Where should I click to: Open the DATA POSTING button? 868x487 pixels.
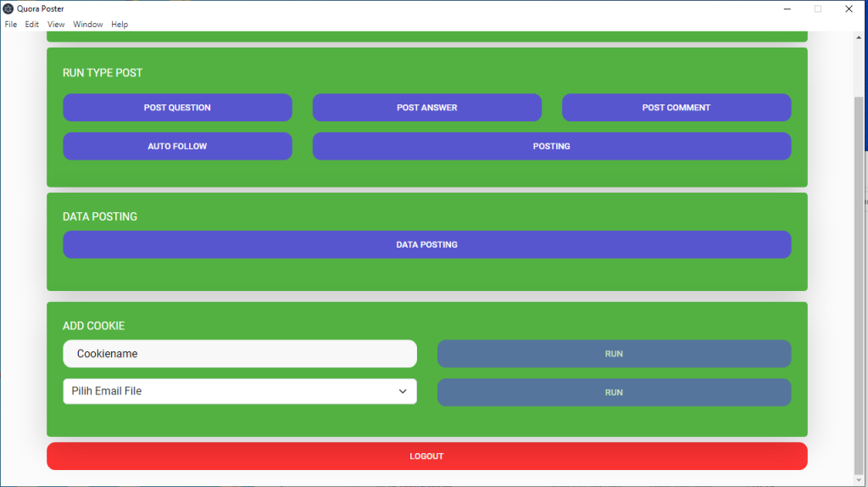tap(427, 244)
